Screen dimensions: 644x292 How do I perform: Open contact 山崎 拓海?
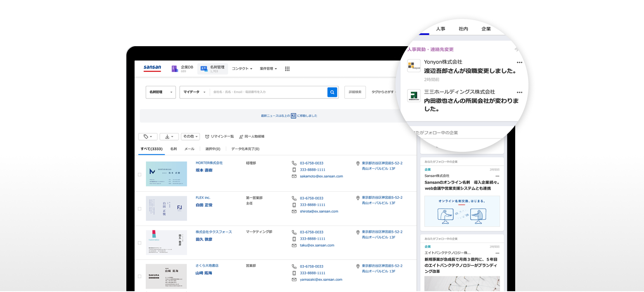click(x=204, y=273)
